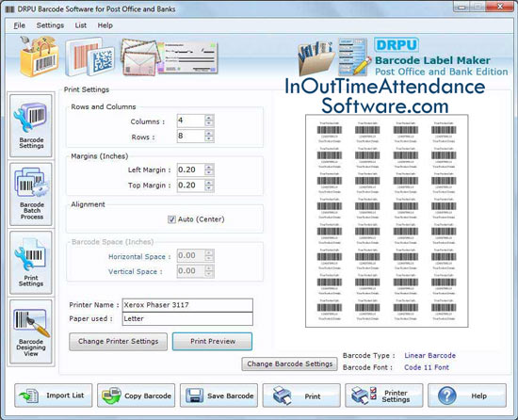The width and height of the screenshot is (518, 420).
Task: Click Print Preview button
Action: [x=213, y=342]
